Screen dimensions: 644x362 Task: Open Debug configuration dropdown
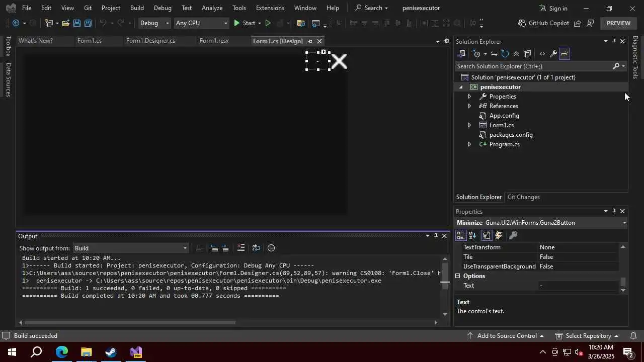tap(154, 23)
